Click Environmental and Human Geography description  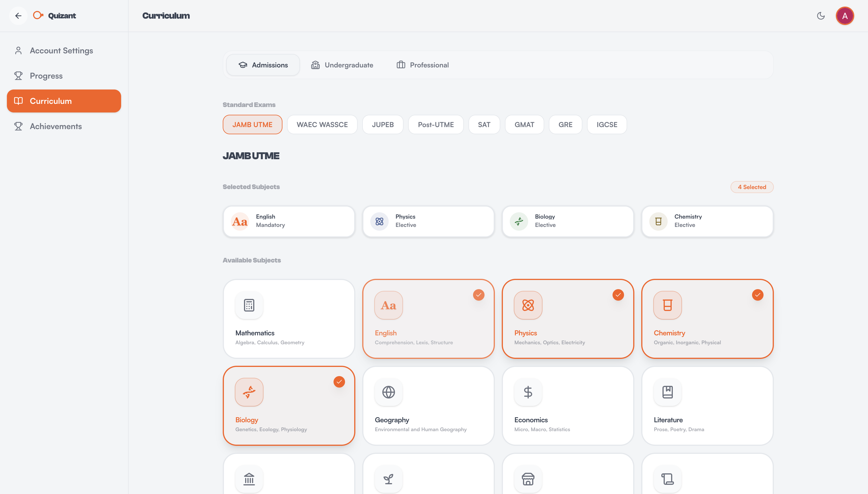421,429
